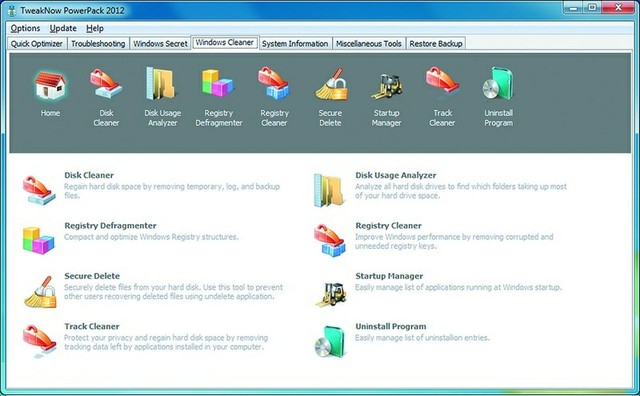640x396 pixels.
Task: Click the Help menu
Action: pos(95,28)
